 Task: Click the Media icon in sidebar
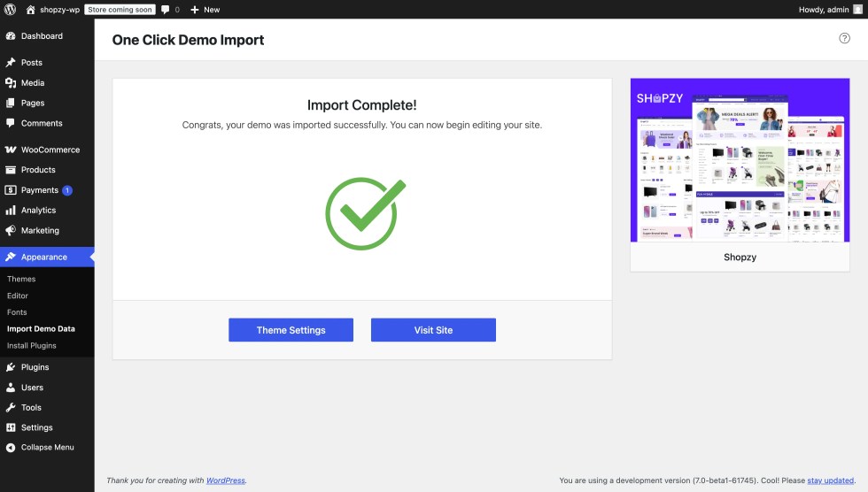(11, 83)
